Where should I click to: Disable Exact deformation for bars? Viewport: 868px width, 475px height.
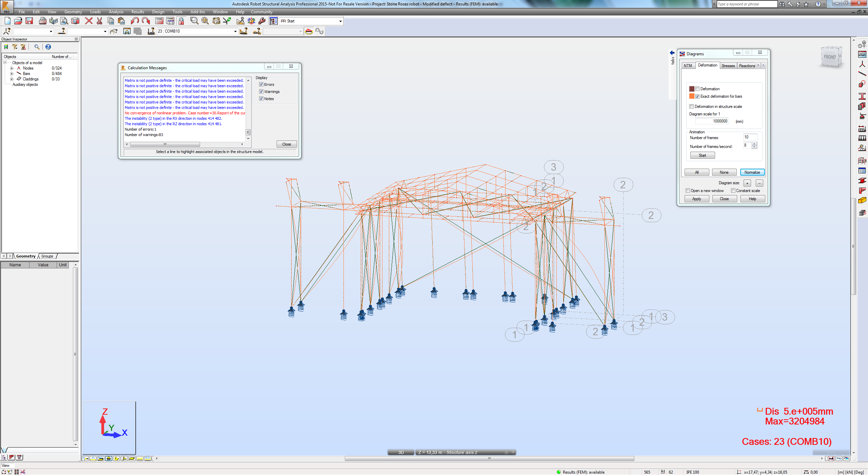pos(697,96)
